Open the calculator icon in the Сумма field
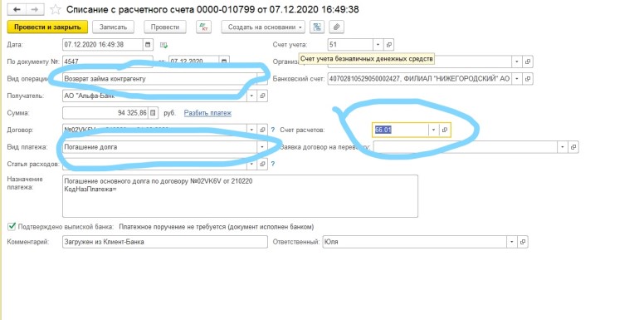The height and width of the screenshot is (320, 644). pyautogui.click(x=153, y=112)
